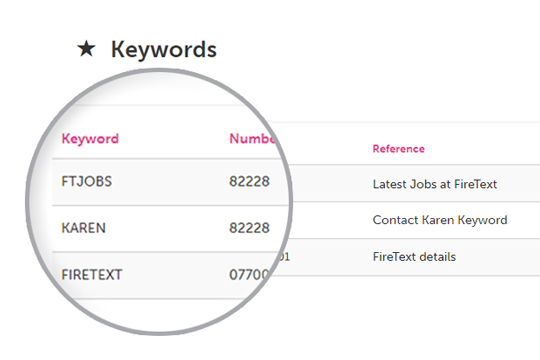Screen dimensions: 540x360
Task: Click empty row space right of FireText details
Action: coord(498,257)
